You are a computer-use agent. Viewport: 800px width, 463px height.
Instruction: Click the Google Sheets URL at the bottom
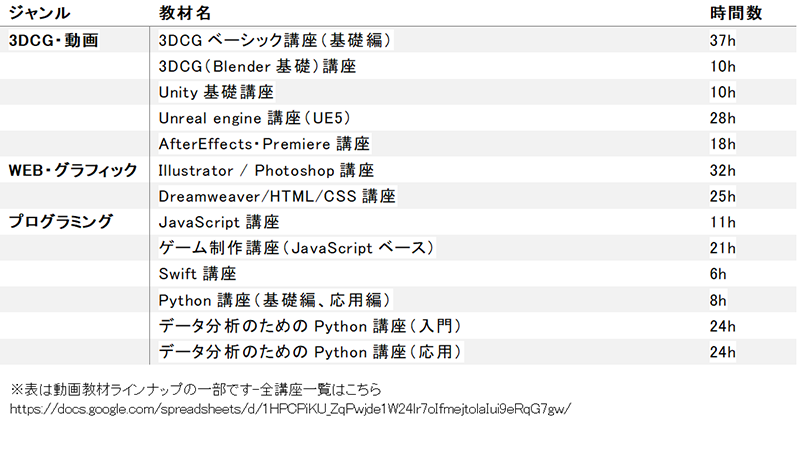pos(290,409)
